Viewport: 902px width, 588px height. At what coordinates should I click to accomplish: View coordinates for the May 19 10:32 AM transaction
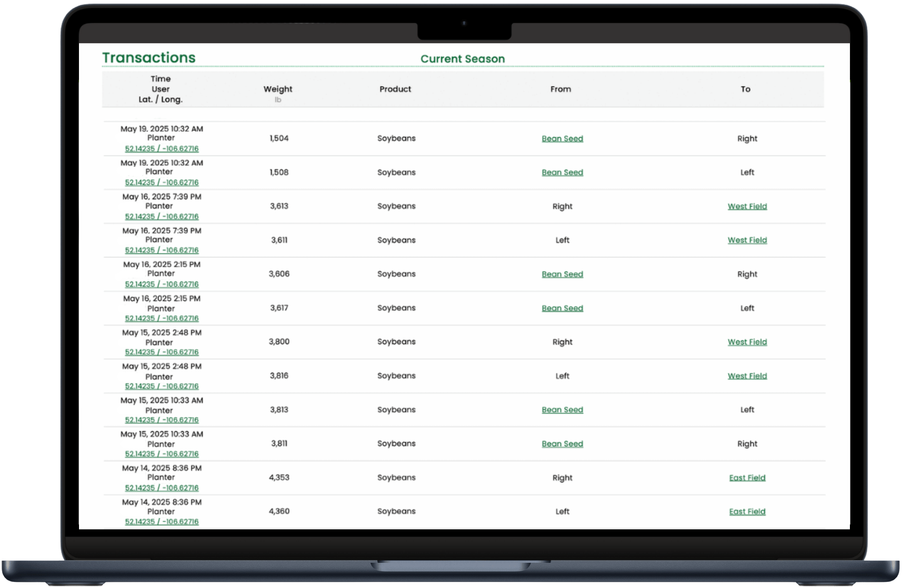pos(161,148)
